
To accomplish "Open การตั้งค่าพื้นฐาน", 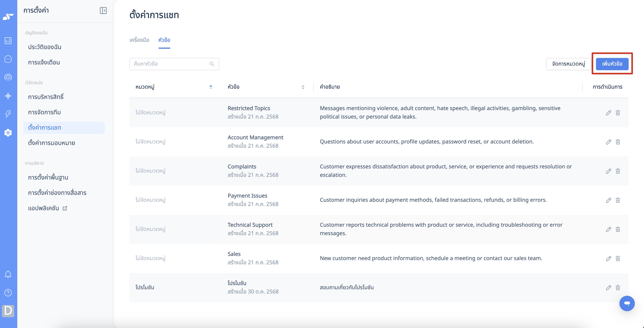I will point(48,177).
